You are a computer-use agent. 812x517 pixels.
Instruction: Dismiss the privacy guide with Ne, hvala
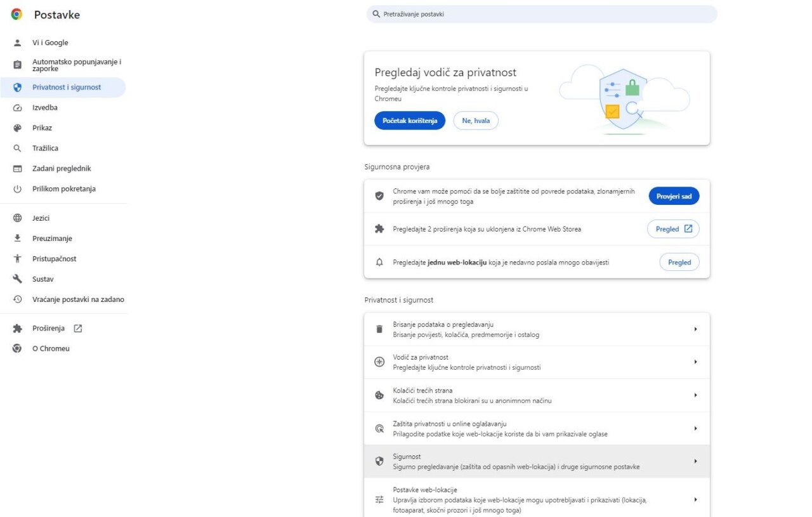tap(475, 120)
